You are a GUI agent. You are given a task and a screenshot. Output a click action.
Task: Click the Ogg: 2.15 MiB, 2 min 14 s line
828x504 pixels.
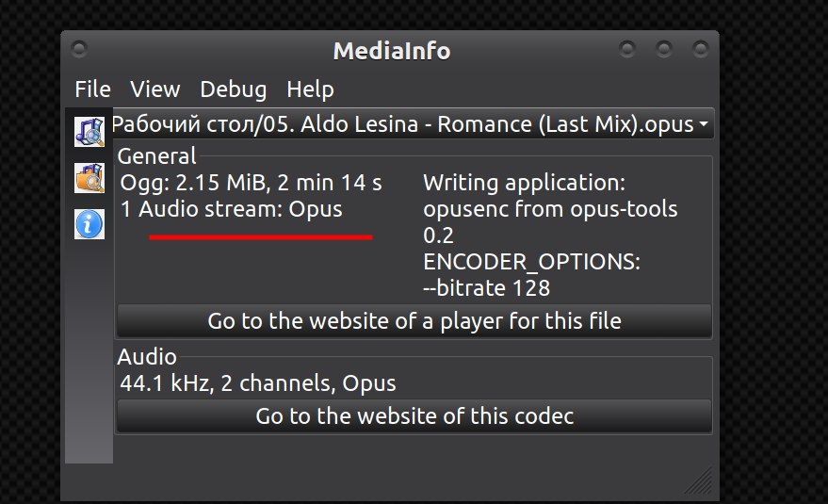click(251, 183)
